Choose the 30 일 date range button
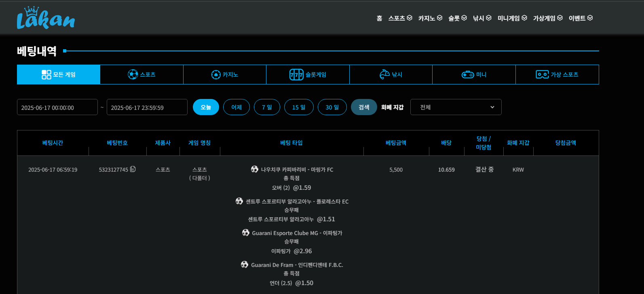Screen dimensions: 644x294 (332, 107)
